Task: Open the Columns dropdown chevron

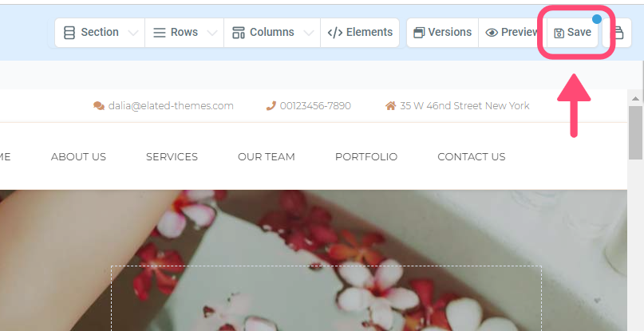Action: [x=309, y=33]
